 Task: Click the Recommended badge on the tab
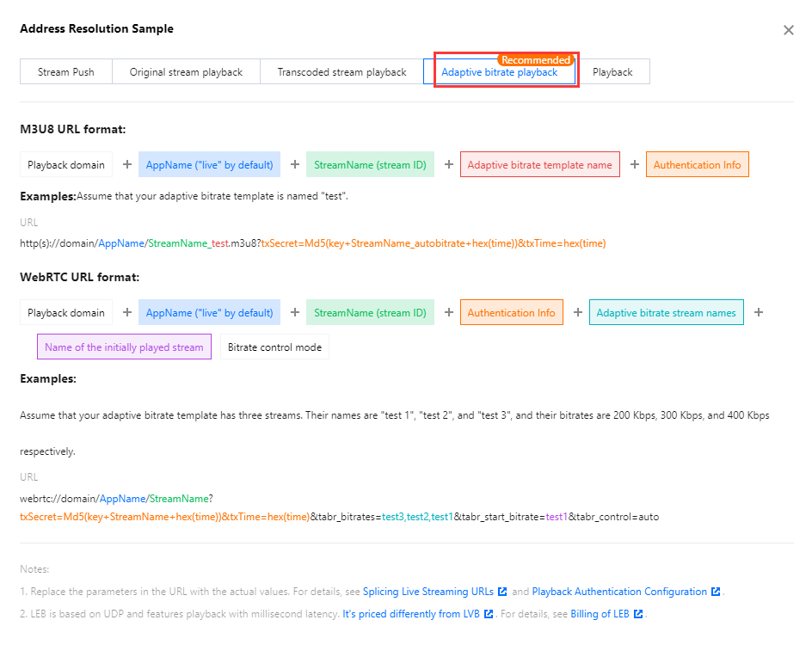pos(535,60)
